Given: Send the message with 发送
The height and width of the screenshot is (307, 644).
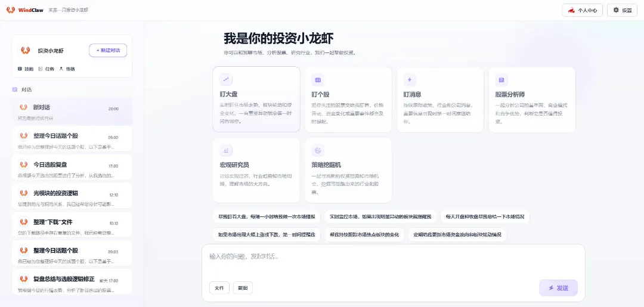Looking at the screenshot, I should [x=558, y=288].
